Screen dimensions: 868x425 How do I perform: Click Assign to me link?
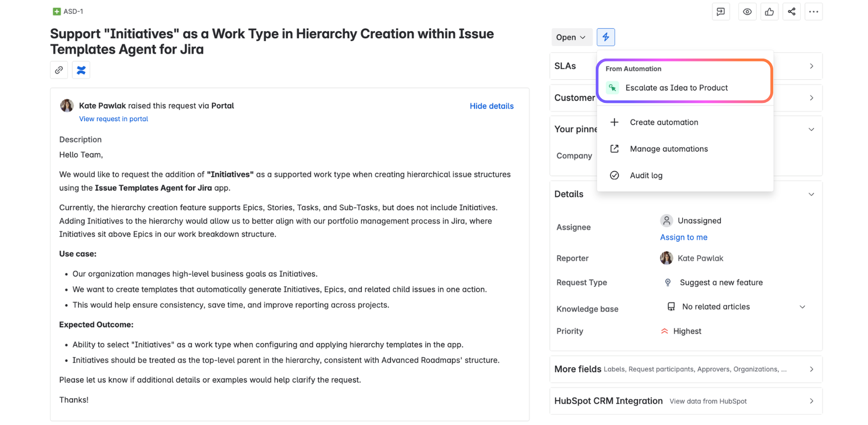(x=684, y=237)
